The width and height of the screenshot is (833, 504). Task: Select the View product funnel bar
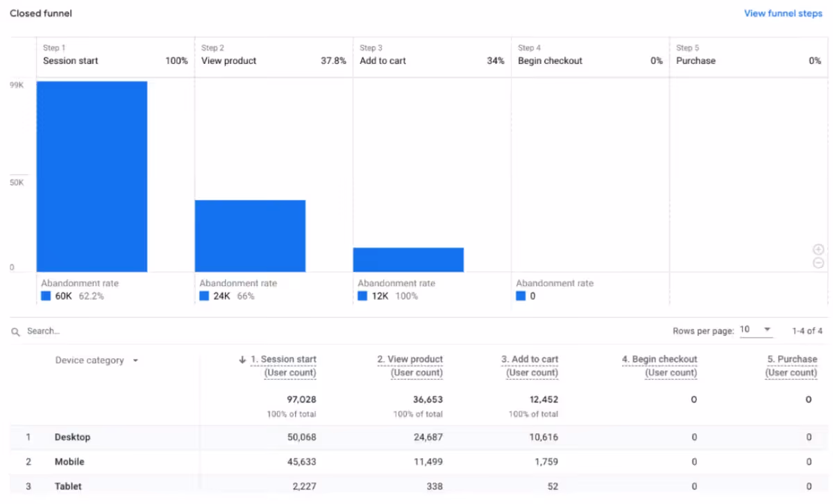[x=250, y=236]
